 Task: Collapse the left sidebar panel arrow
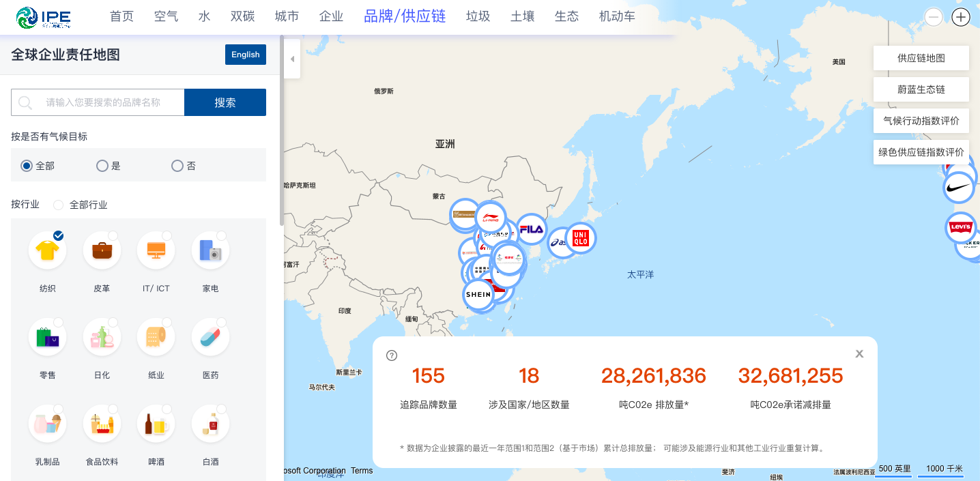(292, 59)
